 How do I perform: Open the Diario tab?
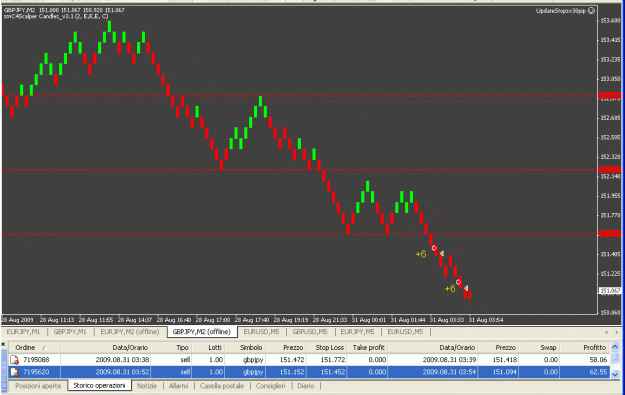click(305, 386)
